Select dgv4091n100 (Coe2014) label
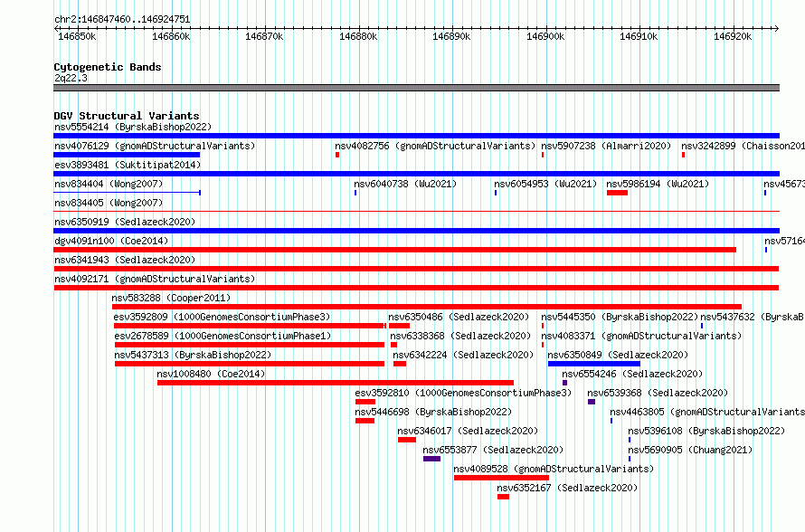Viewport: 805px width, 532px height. click(111, 241)
